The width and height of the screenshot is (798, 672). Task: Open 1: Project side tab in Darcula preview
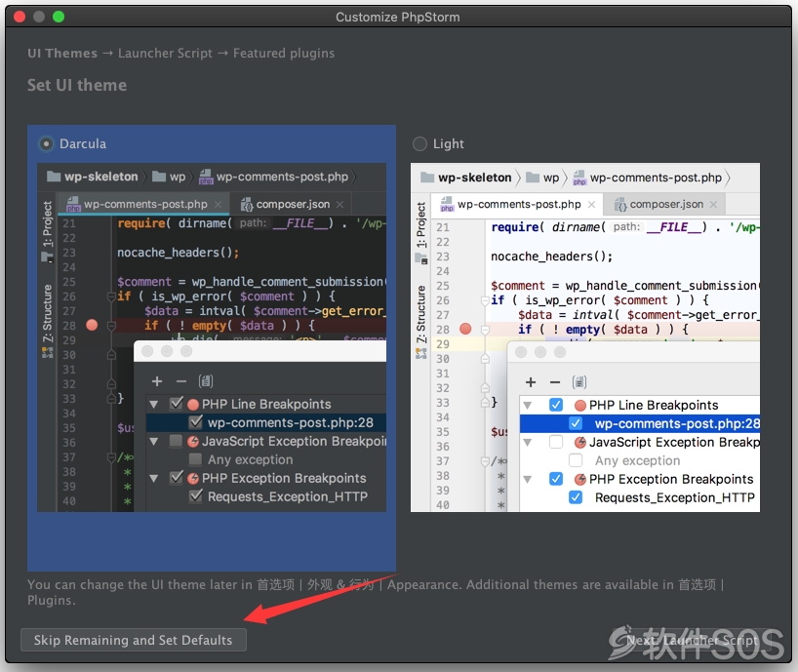click(x=48, y=231)
